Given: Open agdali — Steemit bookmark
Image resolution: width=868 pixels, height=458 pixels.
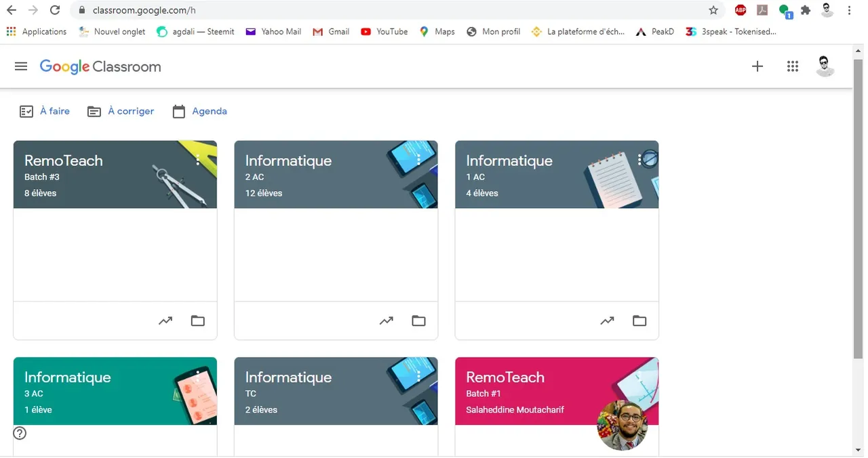Looking at the screenshot, I should coord(195,31).
